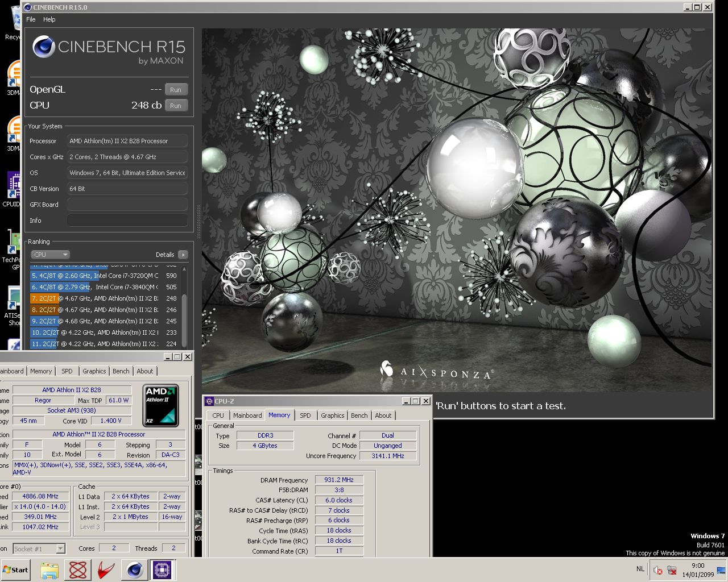Click the NL language indicator in taskbar
The height and width of the screenshot is (582, 728).
(640, 569)
